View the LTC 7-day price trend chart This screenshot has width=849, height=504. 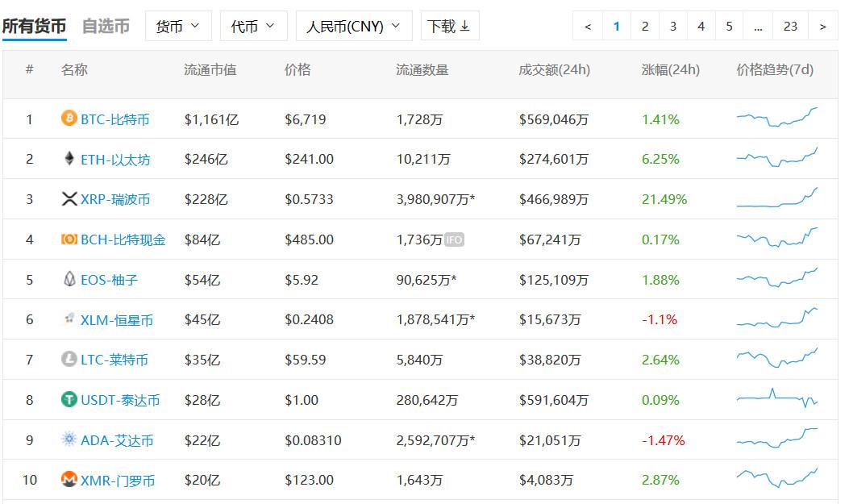pos(777,357)
